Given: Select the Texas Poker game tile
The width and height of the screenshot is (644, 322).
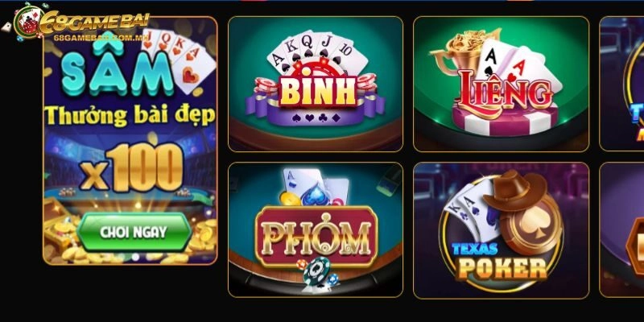Looking at the screenshot, I should tap(501, 230).
